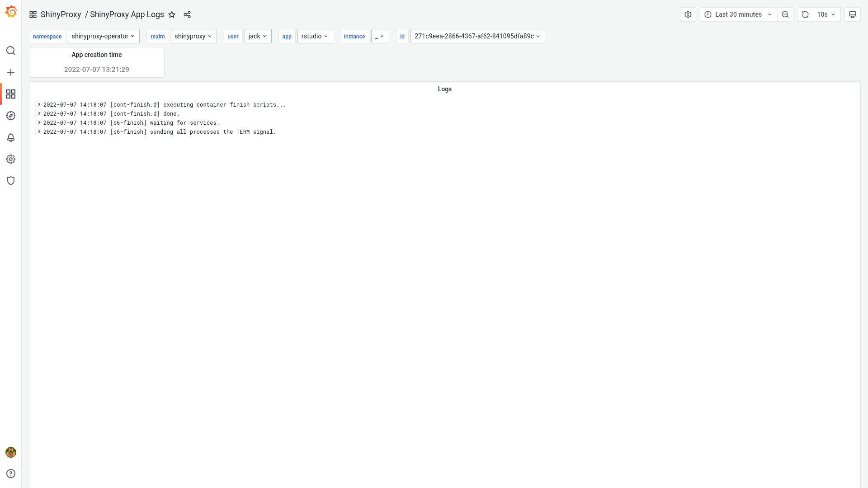
Task: Open dashboard settings gear in top bar
Action: [x=688, y=14]
